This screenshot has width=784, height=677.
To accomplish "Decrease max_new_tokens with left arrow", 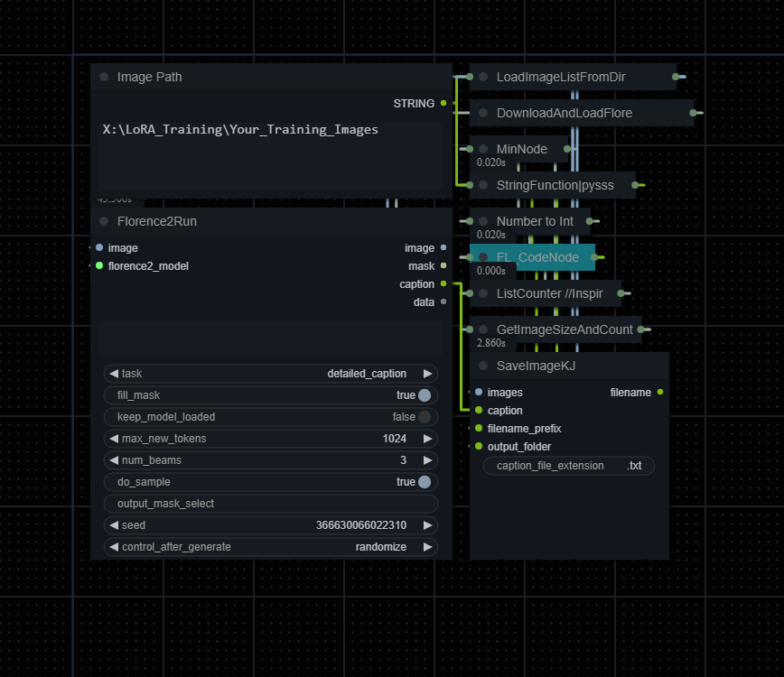I will 114,439.
